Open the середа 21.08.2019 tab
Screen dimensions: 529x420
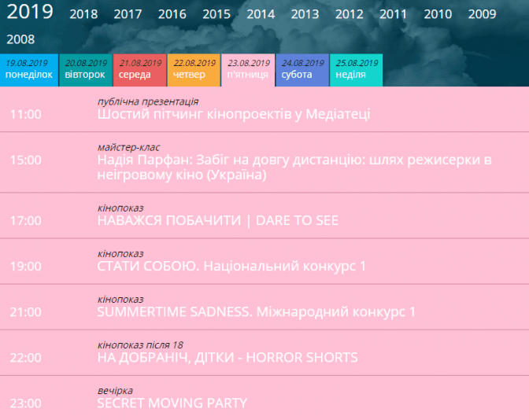pos(139,69)
